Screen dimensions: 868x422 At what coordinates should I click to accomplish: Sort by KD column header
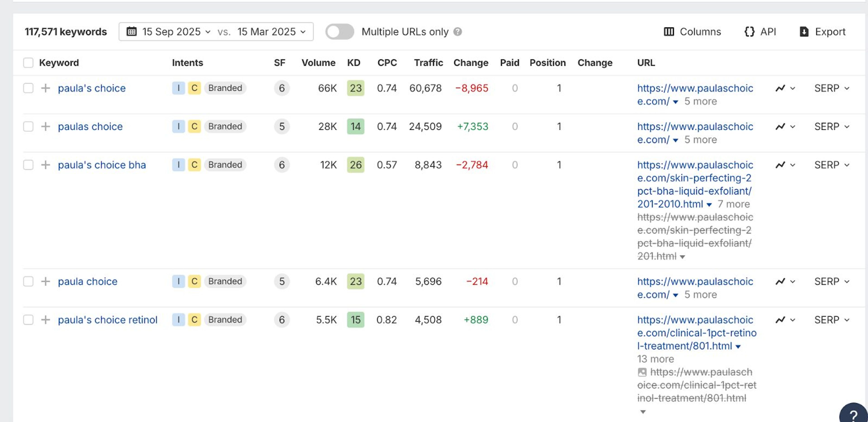[354, 63]
